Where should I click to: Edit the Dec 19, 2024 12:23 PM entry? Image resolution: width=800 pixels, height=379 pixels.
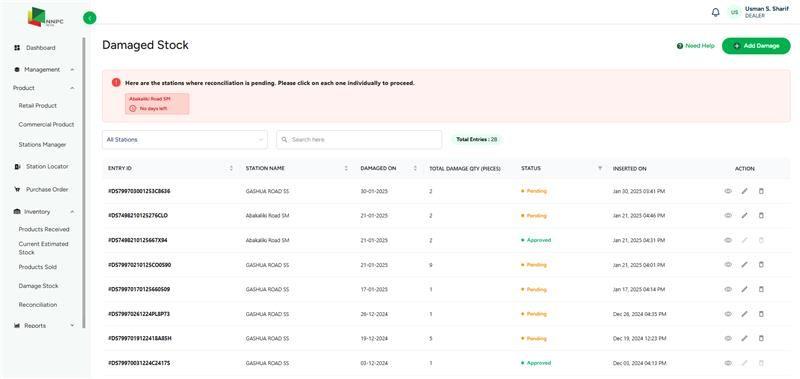[x=744, y=338]
